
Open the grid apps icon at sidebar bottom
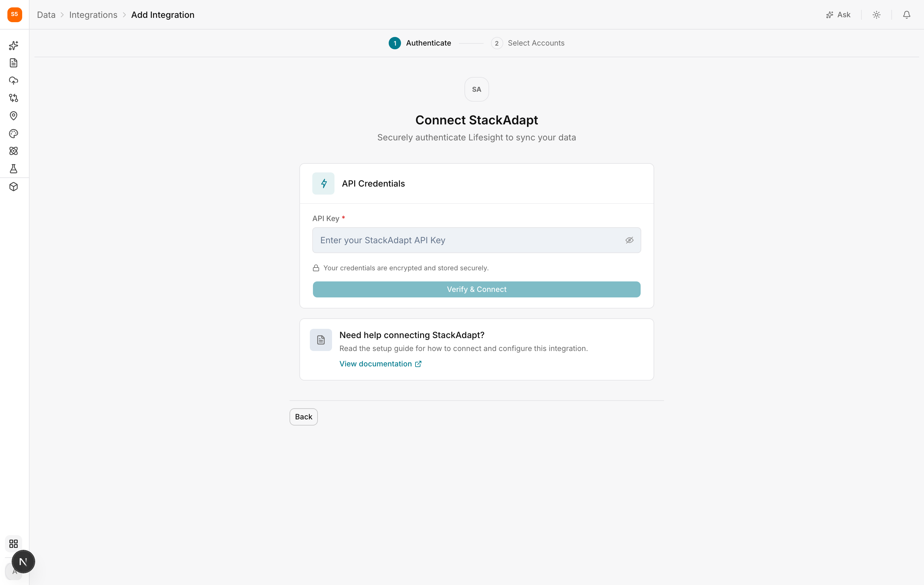(x=14, y=543)
